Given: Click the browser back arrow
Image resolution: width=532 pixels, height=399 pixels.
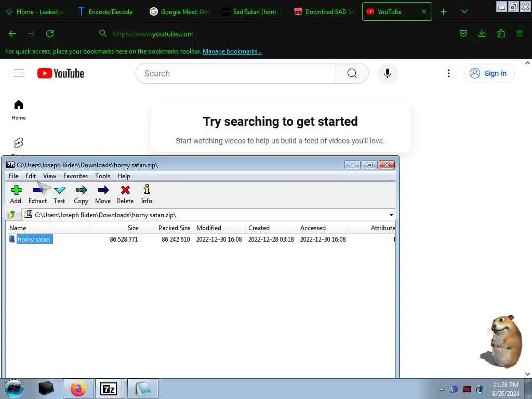Looking at the screenshot, I should pyautogui.click(x=12, y=34).
